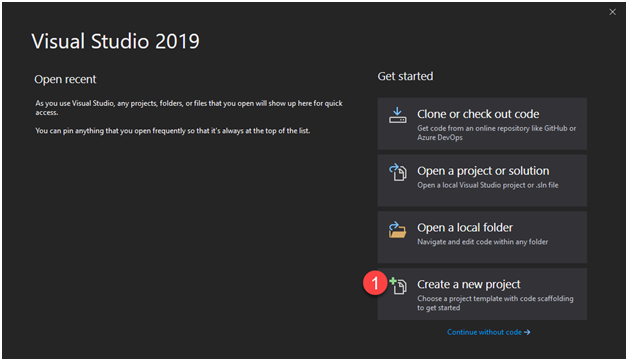This screenshot has width=628, height=361.
Task: Select the Open a local folder title
Action: pos(465,228)
